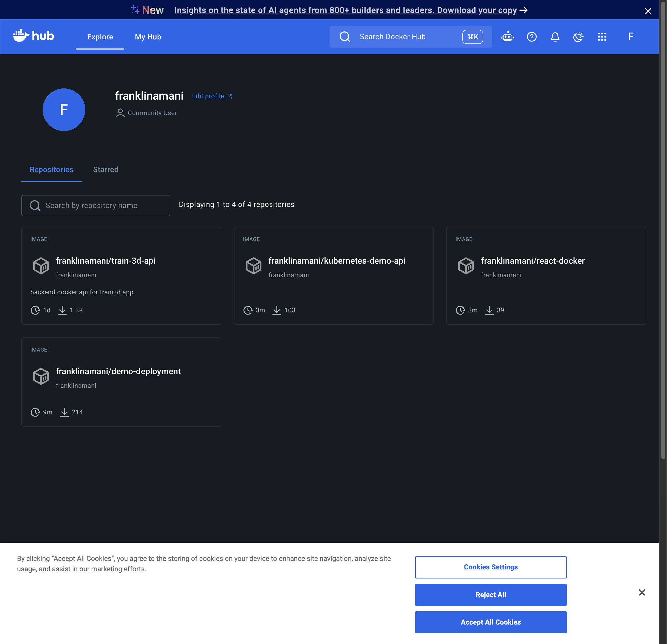Close the cookie consent banner
Viewport: 667px width, 644px height.
tap(641, 592)
